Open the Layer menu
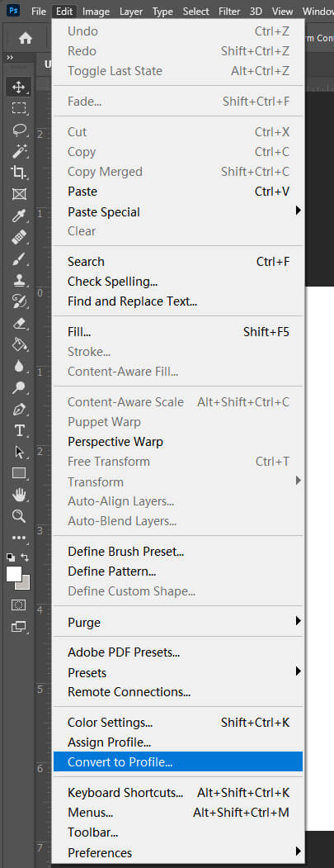 tap(131, 11)
